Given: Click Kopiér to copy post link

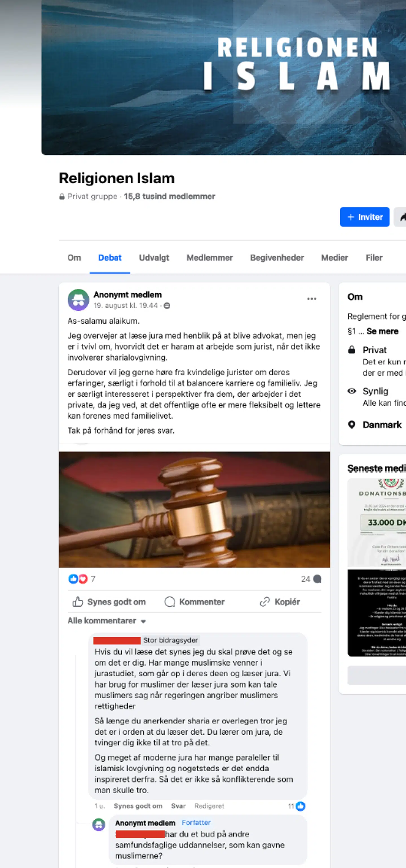Looking at the screenshot, I should pos(280,602).
